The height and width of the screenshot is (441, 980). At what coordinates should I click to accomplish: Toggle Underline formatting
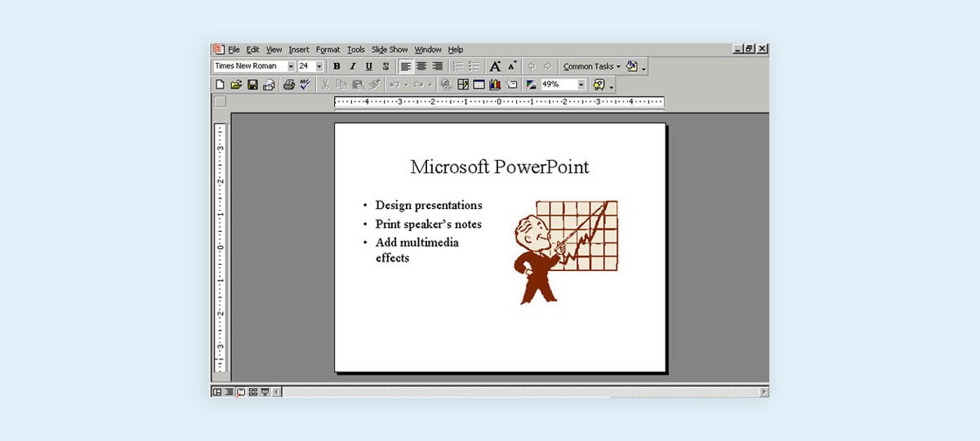tap(369, 66)
